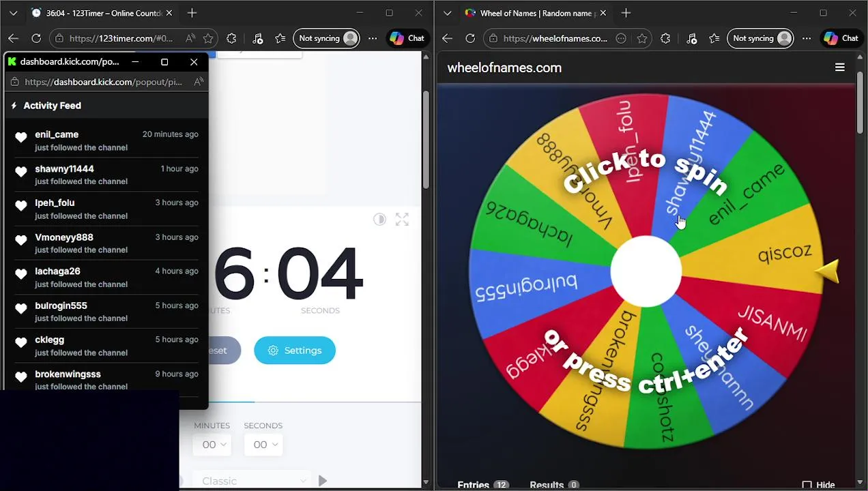Go back in the 123Timer browser window

click(14, 38)
